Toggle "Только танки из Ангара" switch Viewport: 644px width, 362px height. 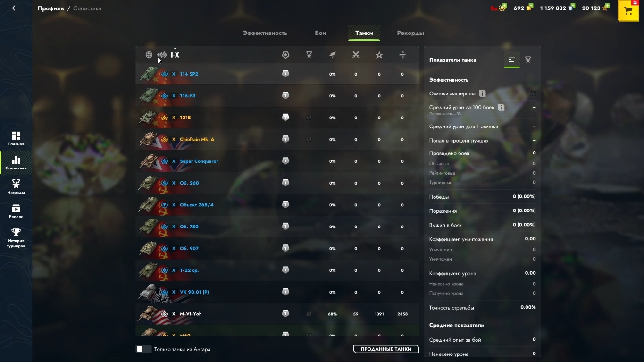click(143, 349)
